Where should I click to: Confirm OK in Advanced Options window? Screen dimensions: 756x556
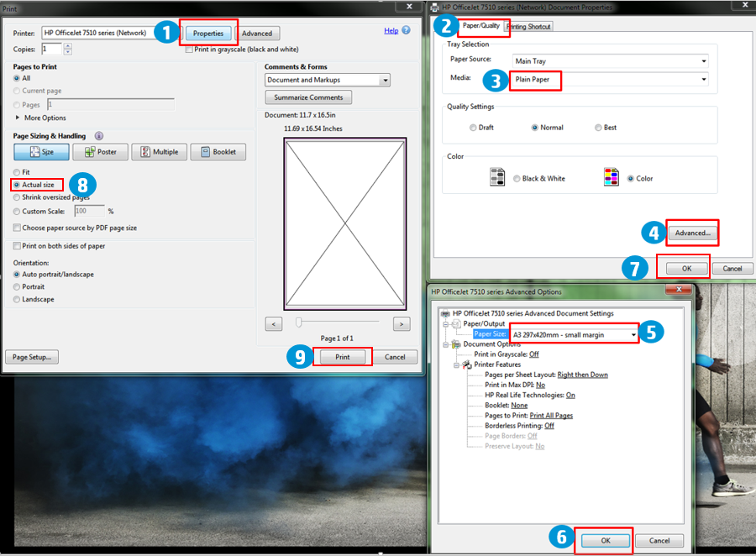tap(606, 541)
